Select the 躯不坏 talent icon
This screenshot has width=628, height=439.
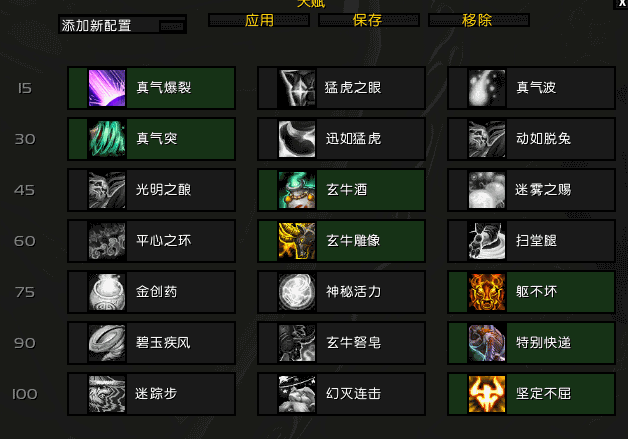point(487,292)
